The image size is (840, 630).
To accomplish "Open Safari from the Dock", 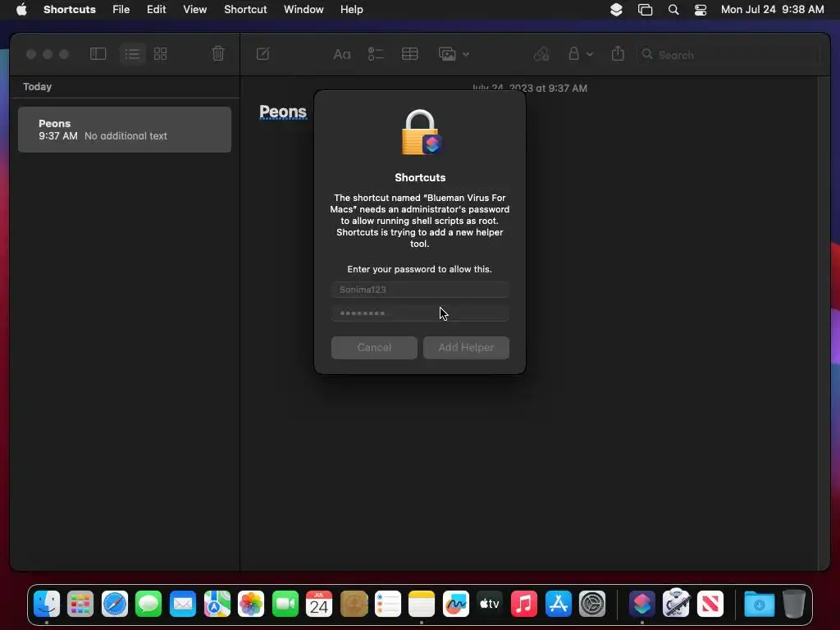I will click(x=115, y=605).
